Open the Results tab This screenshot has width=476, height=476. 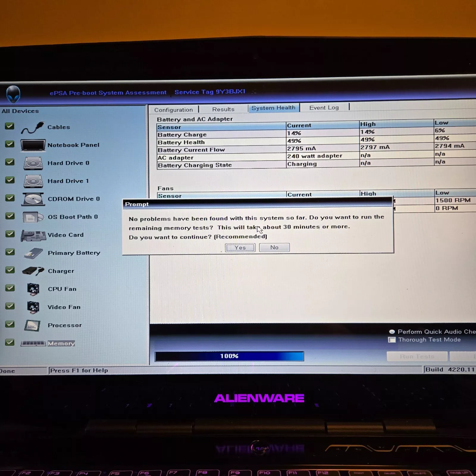click(223, 109)
